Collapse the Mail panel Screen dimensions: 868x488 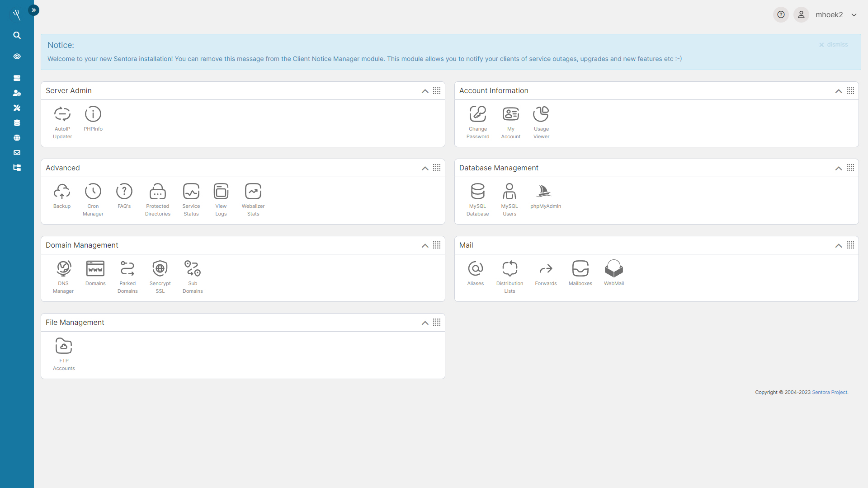[839, 245]
